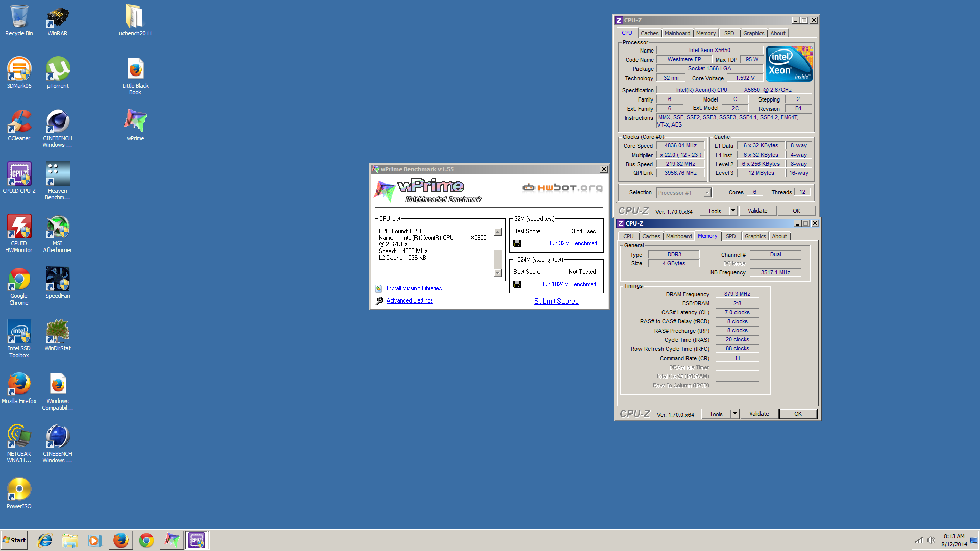980x551 pixels.
Task: Open the WinRAR desktop shortcut
Action: click(x=58, y=20)
